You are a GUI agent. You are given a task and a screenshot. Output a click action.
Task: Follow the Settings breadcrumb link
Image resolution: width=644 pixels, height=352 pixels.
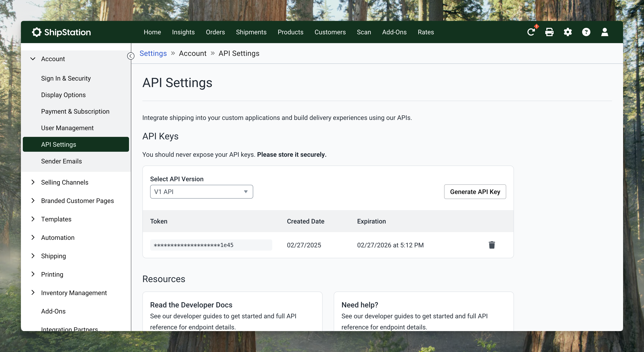tap(153, 53)
